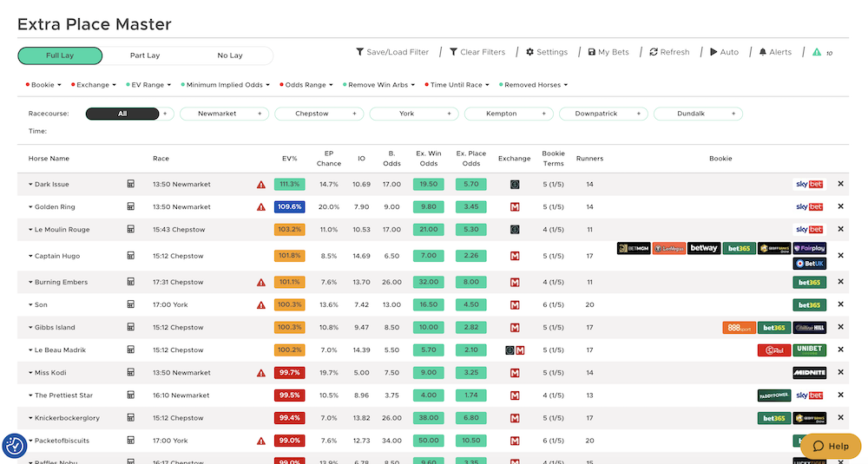Switch to No Lay mode
Viewport: 868px width, 464px height.
point(230,56)
